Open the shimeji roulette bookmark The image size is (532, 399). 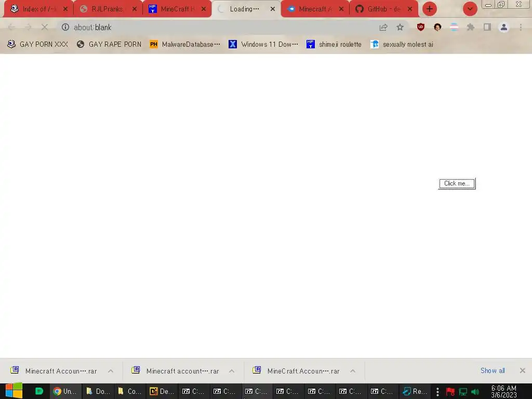(x=334, y=44)
